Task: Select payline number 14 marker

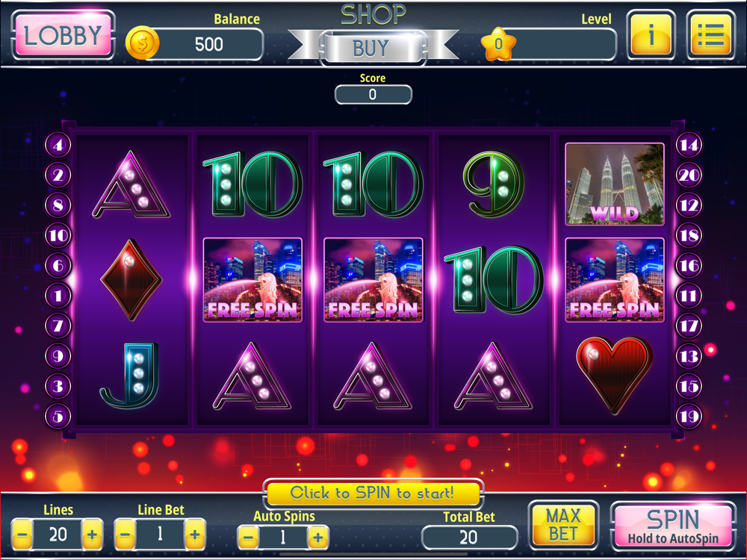Action: [x=689, y=145]
